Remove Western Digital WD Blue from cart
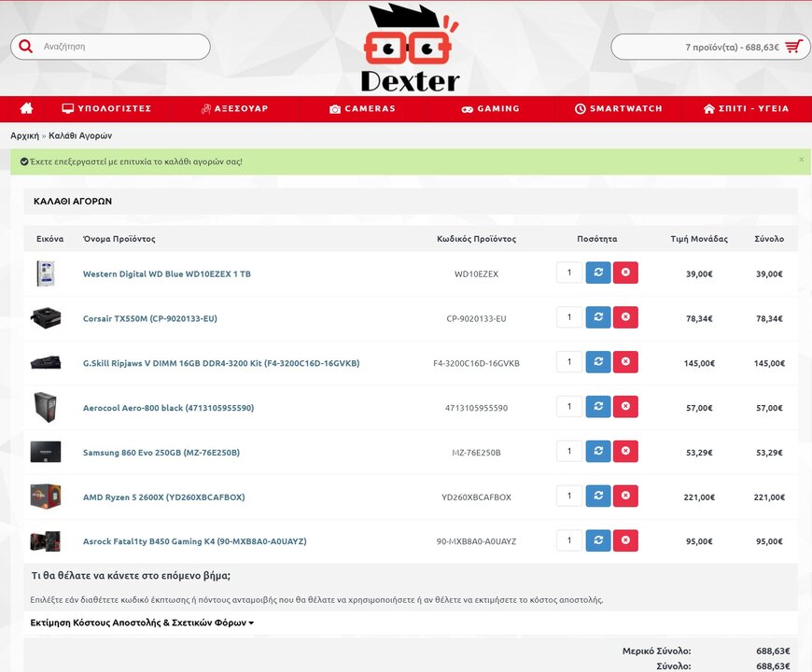 coord(625,273)
